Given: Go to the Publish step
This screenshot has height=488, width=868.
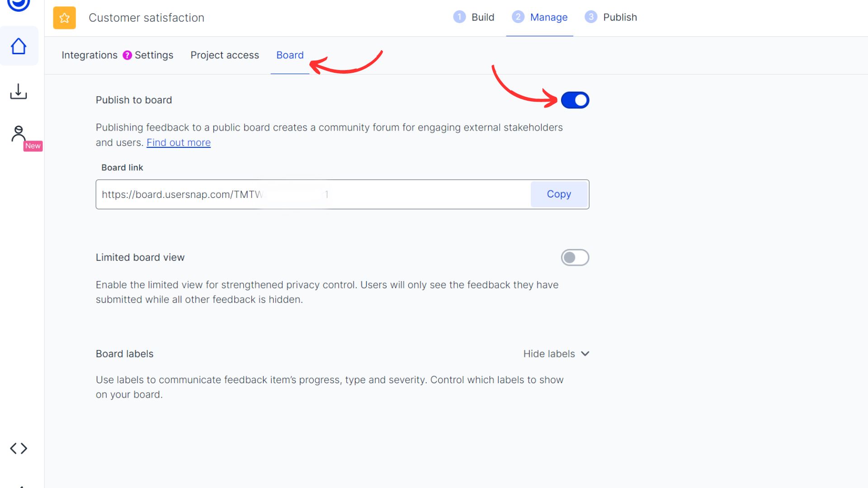Looking at the screenshot, I should (619, 17).
